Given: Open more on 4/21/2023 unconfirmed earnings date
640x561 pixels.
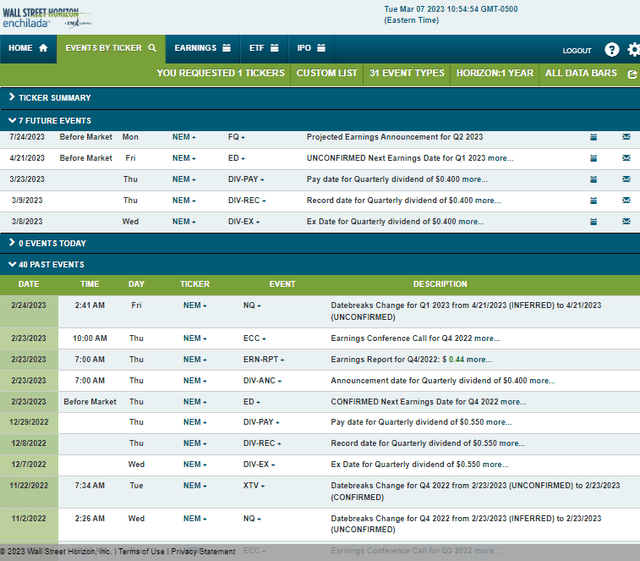Looking at the screenshot, I should tap(501, 158).
